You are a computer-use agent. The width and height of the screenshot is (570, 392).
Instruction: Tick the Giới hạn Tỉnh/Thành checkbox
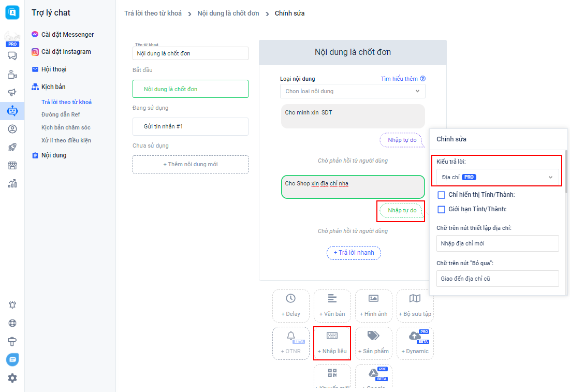442,209
